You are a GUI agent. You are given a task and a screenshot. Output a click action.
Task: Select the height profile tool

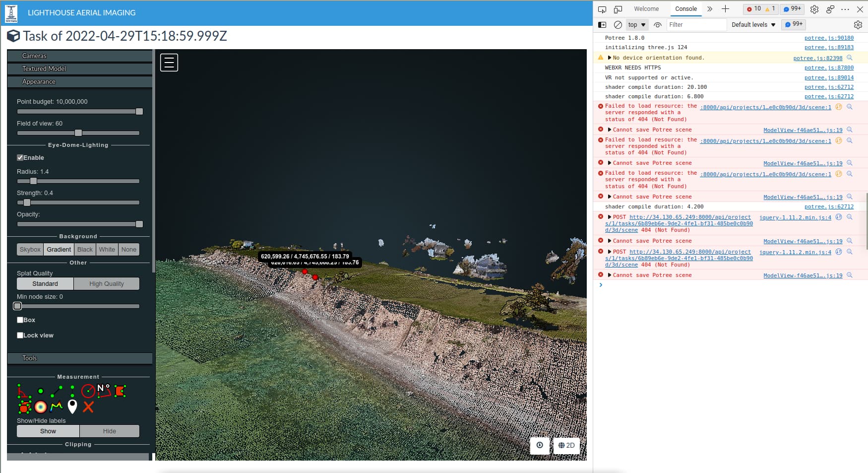pos(57,407)
